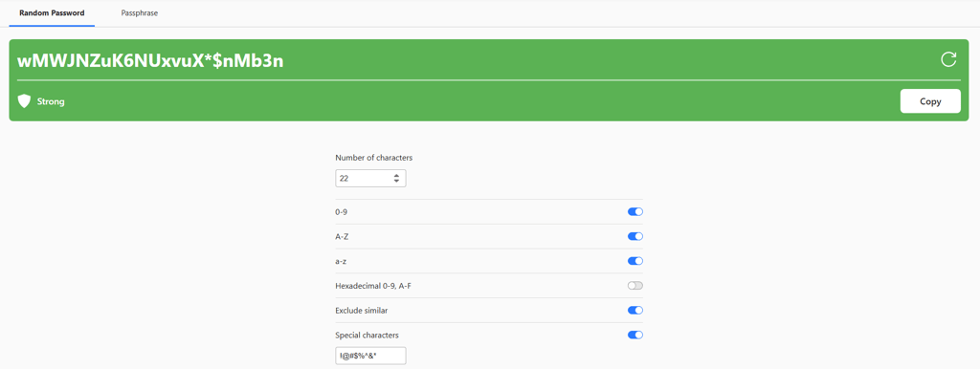
Task: Enable Hexadecimal 0-9, A-F toggle
Action: [x=635, y=285]
